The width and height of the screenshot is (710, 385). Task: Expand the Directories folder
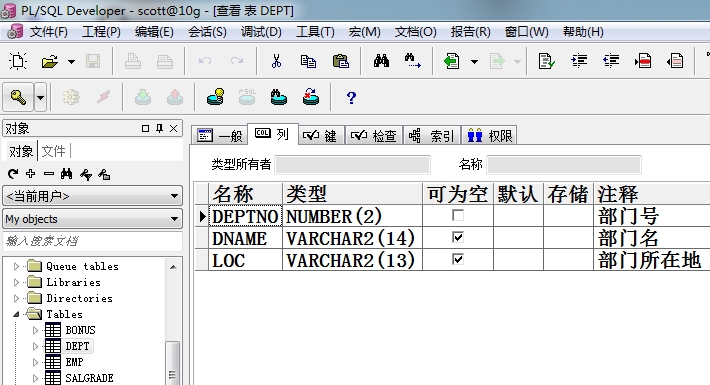click(16, 298)
